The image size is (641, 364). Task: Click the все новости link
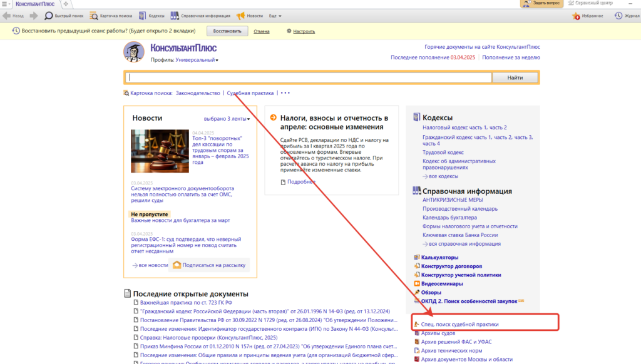150,265
